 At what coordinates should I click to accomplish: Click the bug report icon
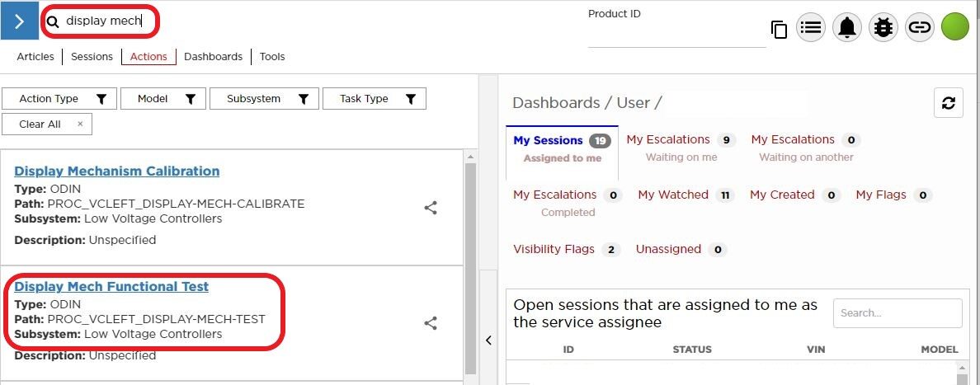(883, 27)
